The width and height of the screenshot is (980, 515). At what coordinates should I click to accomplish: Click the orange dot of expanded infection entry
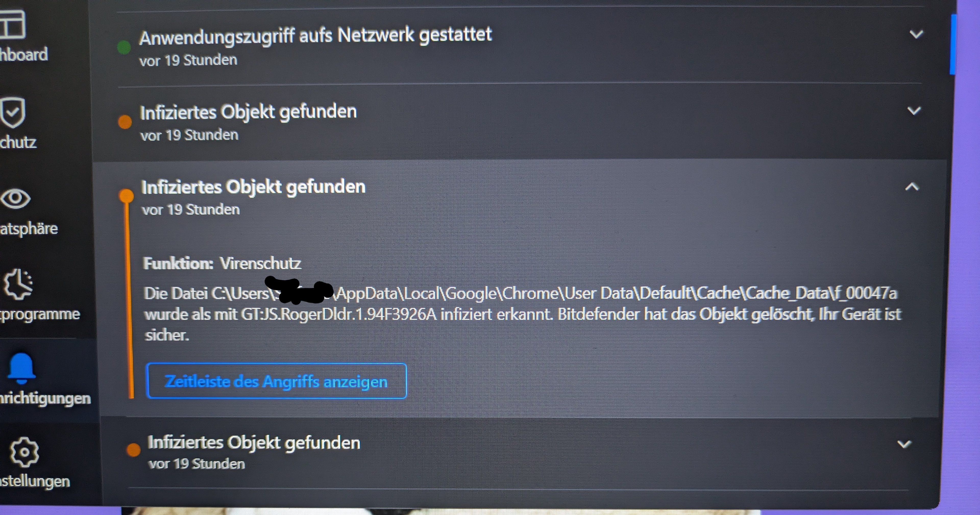126,196
